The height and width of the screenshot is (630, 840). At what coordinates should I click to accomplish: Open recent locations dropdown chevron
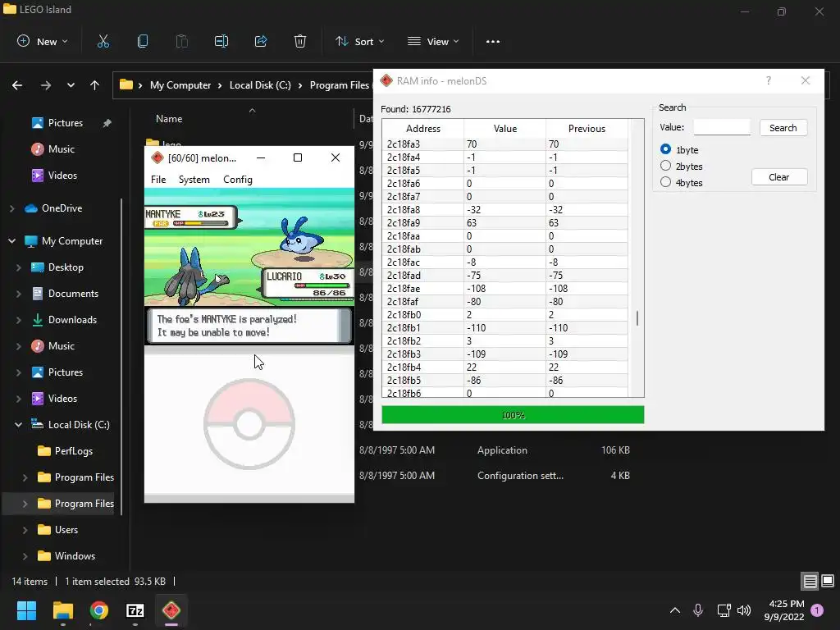coord(71,85)
